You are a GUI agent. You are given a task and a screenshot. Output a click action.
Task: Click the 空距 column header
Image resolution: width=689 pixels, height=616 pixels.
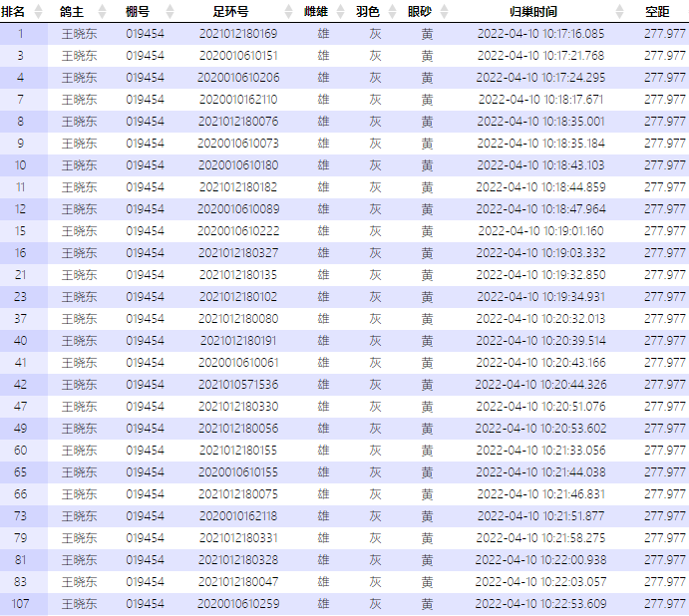coord(656,12)
